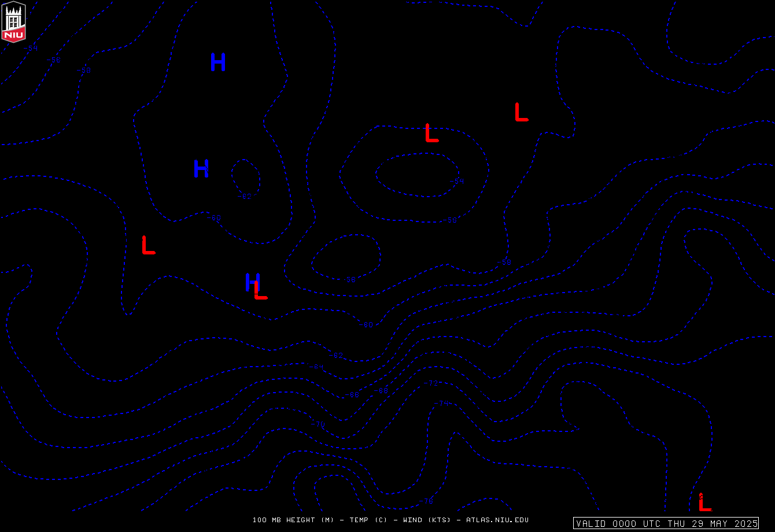The width and height of the screenshot is (775, 532).
Task: Click the -58 label on the outer central oval
Action: pyautogui.click(x=451, y=220)
